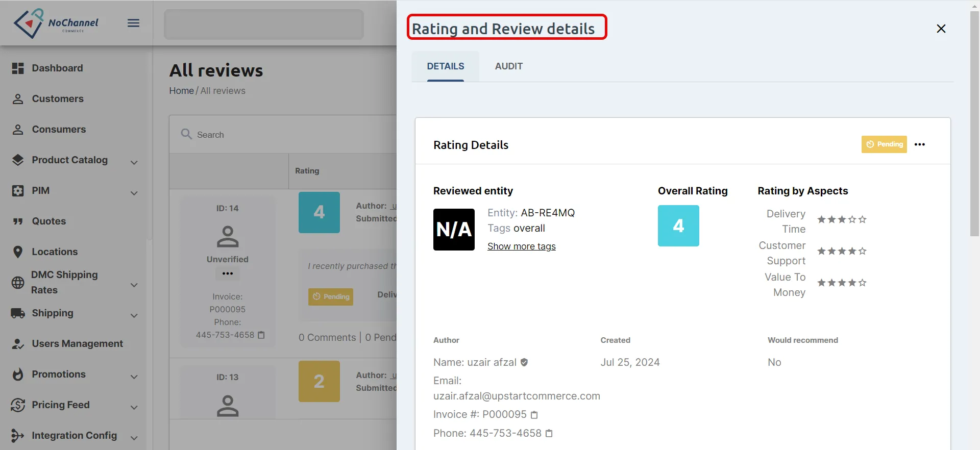
Task: Expand the Pricing Feed menu
Action: [134, 408]
